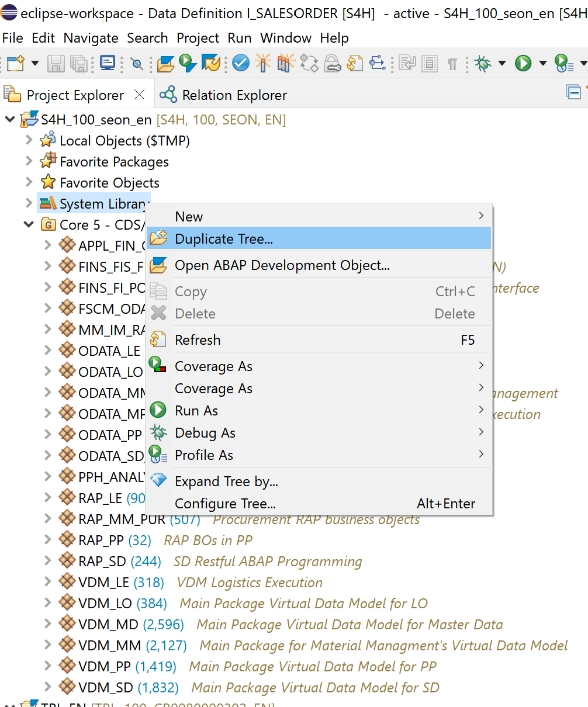Expand the Favorite Objects node
The width and height of the screenshot is (588, 707).
(29, 183)
